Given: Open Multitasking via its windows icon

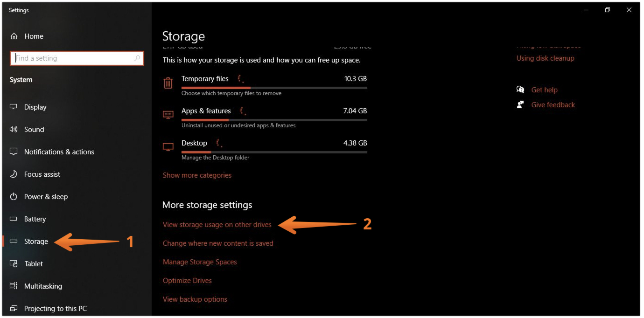Looking at the screenshot, I should 14,286.
